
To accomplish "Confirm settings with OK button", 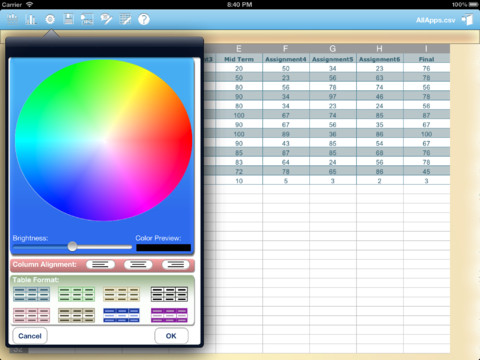I will click(171, 336).
